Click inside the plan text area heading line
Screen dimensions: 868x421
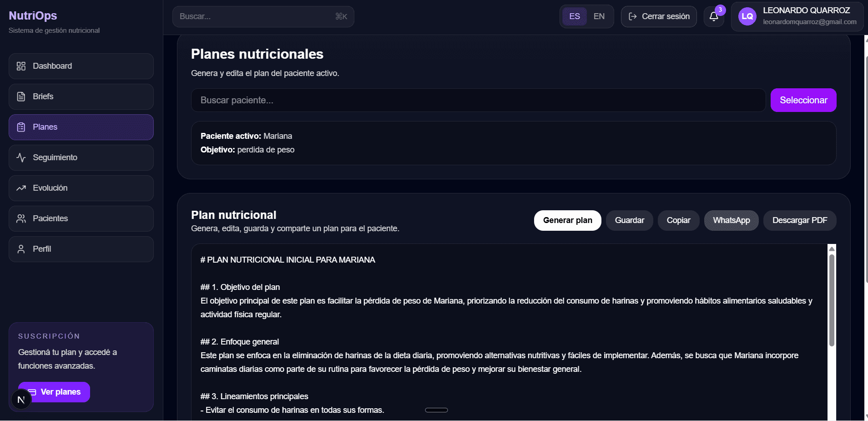click(288, 260)
